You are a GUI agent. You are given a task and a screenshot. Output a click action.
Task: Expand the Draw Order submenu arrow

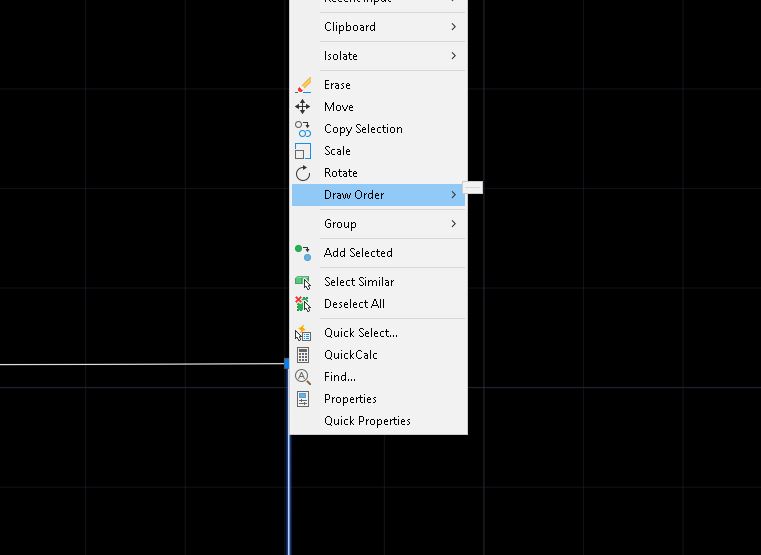tap(453, 195)
